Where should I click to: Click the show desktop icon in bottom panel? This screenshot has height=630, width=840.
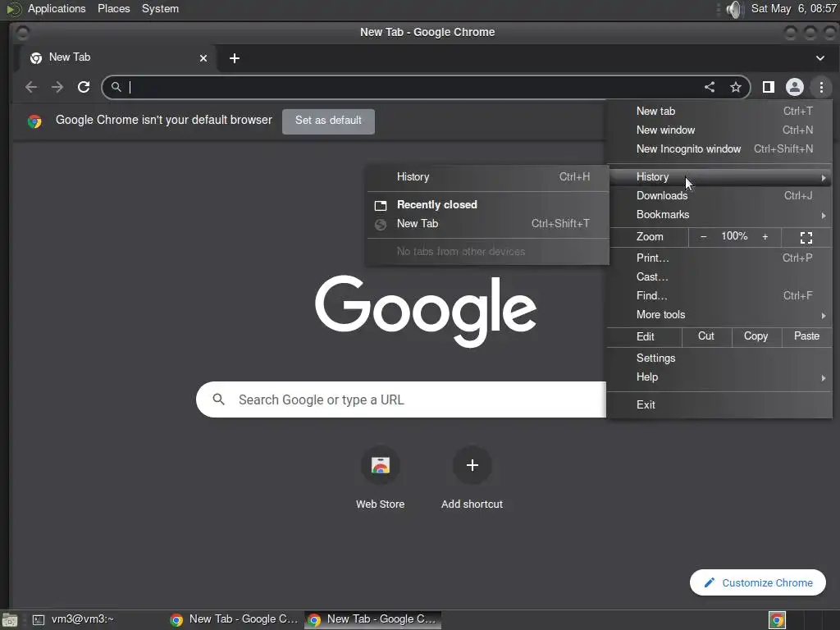pyautogui.click(x=10, y=620)
